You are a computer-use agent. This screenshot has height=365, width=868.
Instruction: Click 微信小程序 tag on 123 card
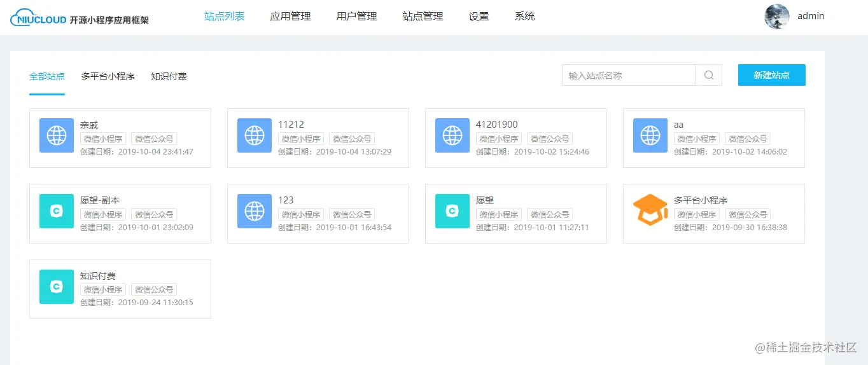coord(301,214)
